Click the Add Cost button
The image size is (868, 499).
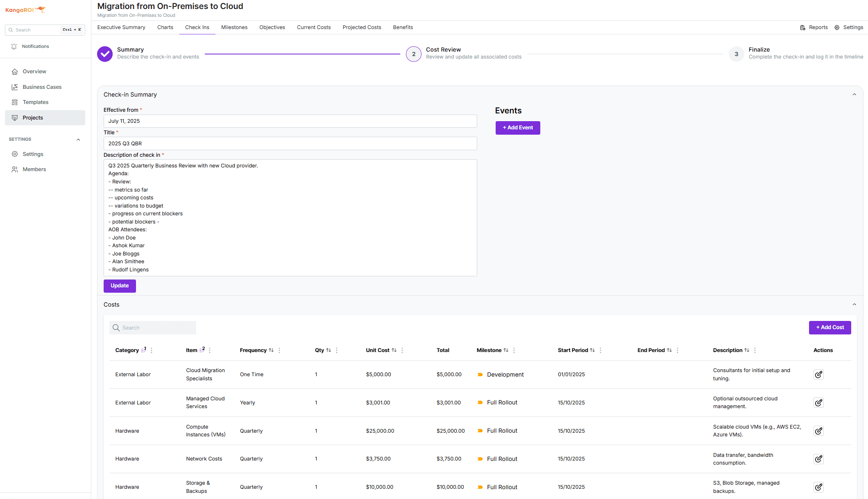(x=830, y=327)
